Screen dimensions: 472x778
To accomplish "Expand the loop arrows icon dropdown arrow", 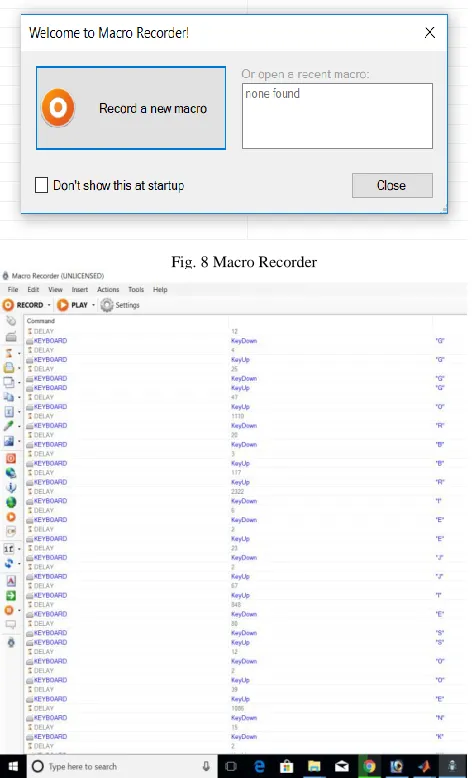I will pos(19,564).
